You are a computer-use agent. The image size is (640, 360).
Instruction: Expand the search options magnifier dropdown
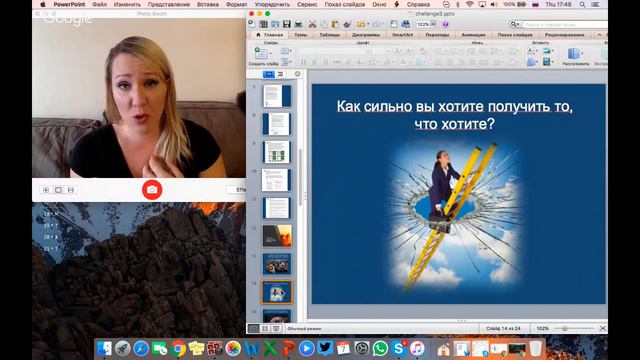click(514, 24)
